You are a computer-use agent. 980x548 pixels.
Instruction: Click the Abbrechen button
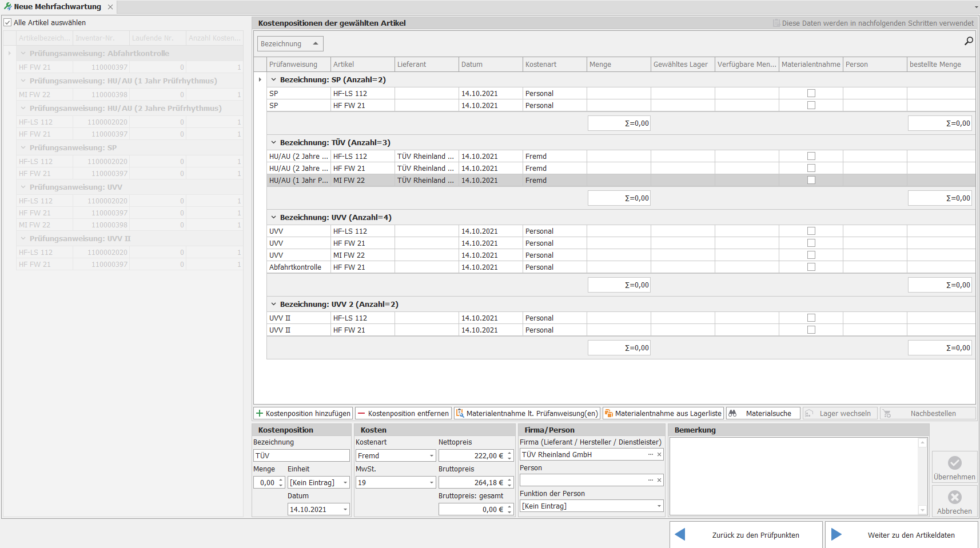(954, 502)
